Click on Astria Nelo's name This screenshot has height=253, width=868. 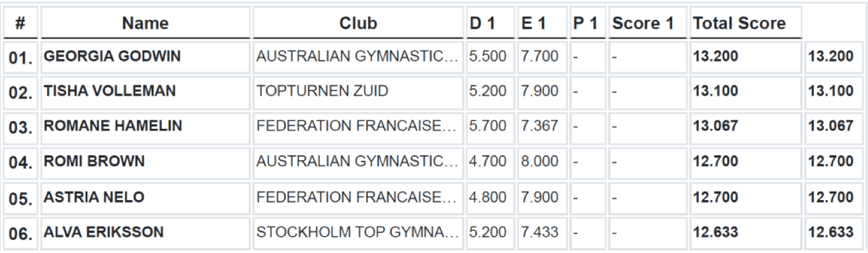pos(94,198)
